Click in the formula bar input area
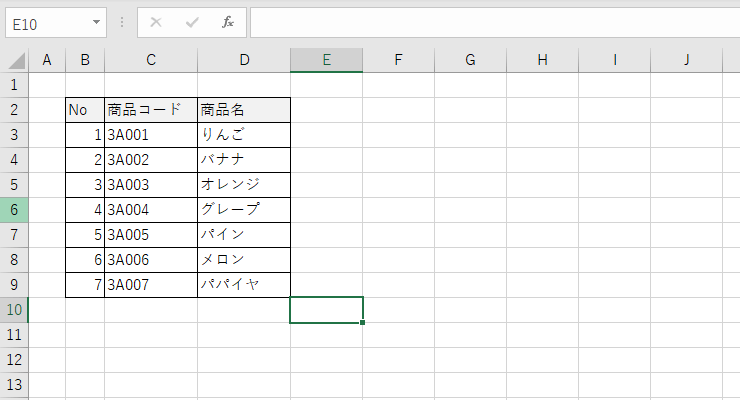The height and width of the screenshot is (400, 740). 490,22
